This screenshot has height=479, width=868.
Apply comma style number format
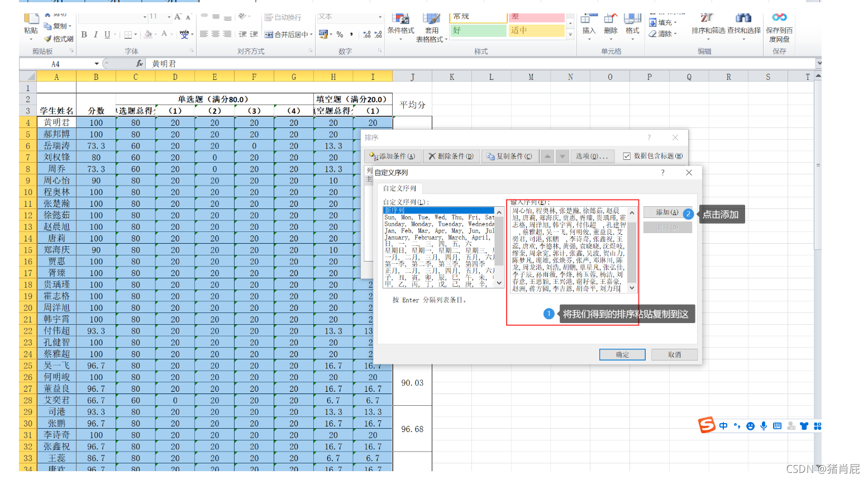pos(351,35)
